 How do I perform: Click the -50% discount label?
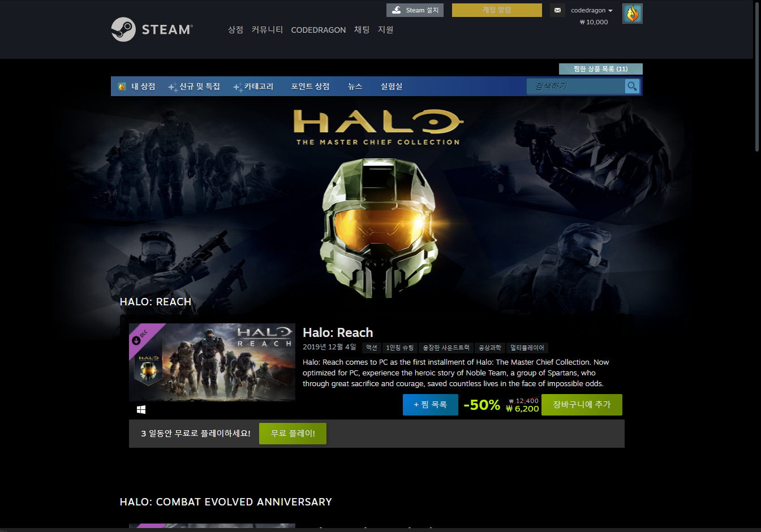[481, 405]
